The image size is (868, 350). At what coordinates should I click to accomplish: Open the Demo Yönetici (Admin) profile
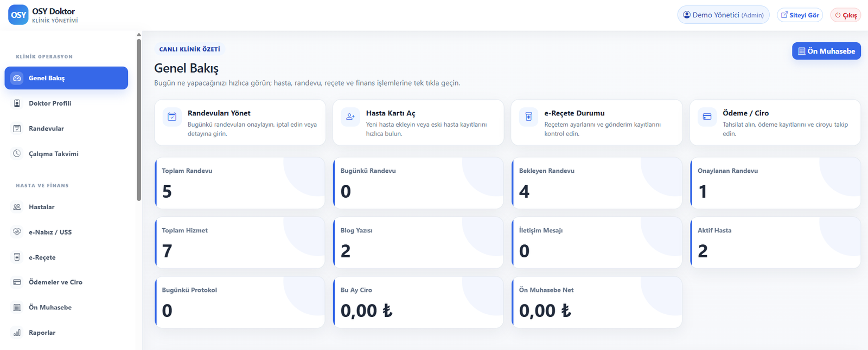click(x=723, y=15)
